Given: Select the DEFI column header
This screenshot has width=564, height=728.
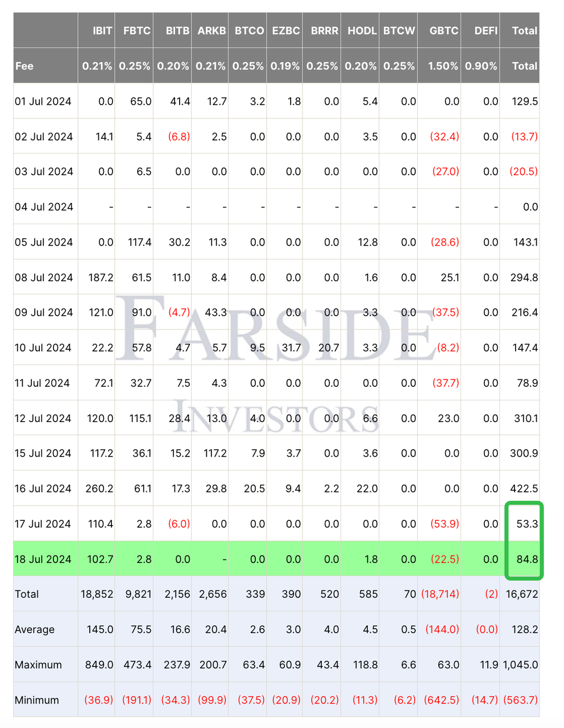Looking at the screenshot, I should (486, 31).
